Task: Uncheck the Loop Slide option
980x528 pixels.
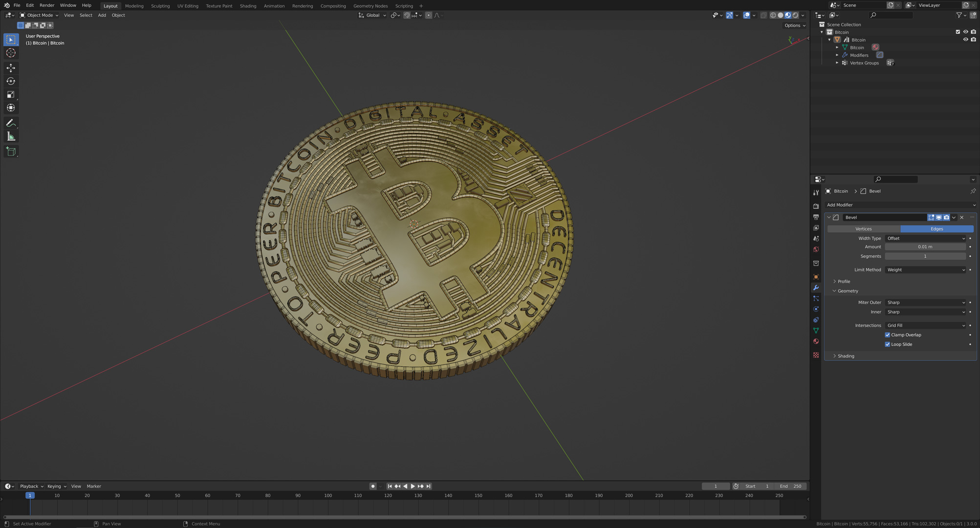Action: point(887,344)
